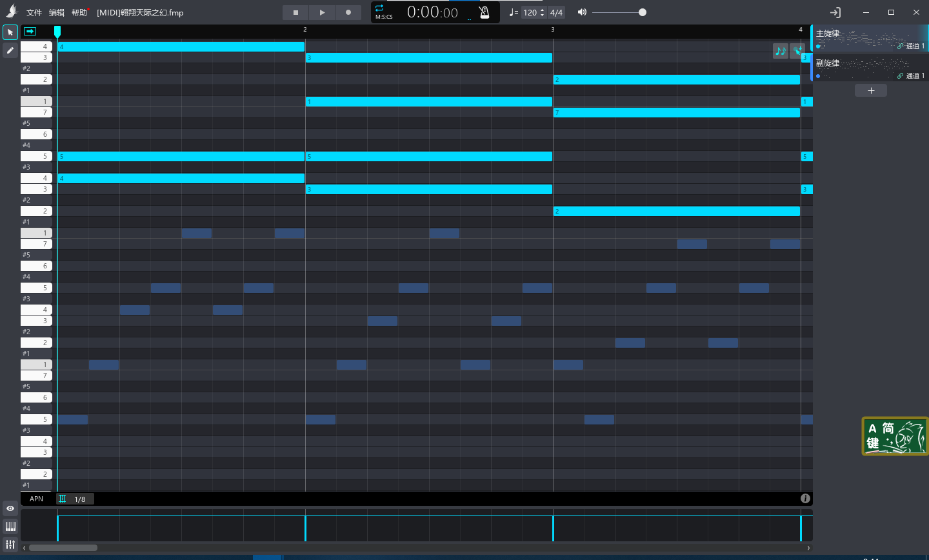Toggle the eye visibility icon in the left sidebar
This screenshot has width=929, height=560.
click(10, 508)
